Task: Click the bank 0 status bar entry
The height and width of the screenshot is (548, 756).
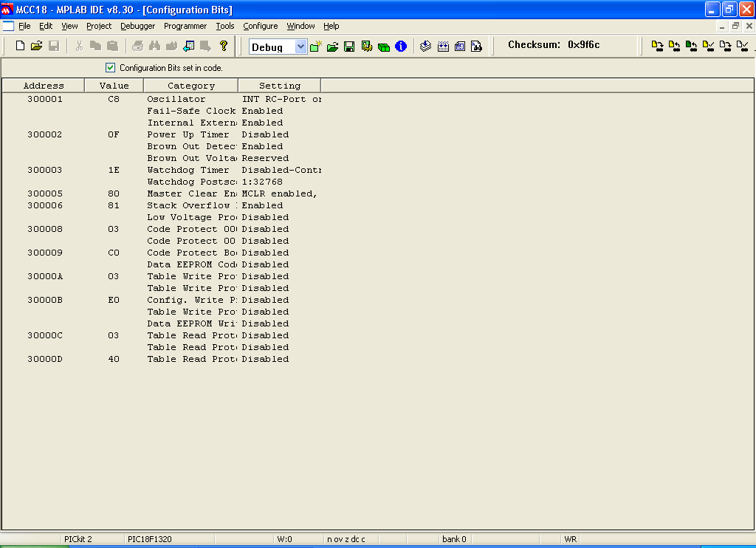Action: coord(454,539)
